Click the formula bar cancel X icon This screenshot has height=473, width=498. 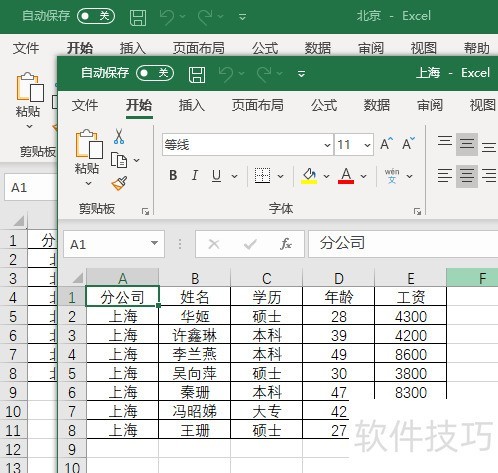coord(214,244)
